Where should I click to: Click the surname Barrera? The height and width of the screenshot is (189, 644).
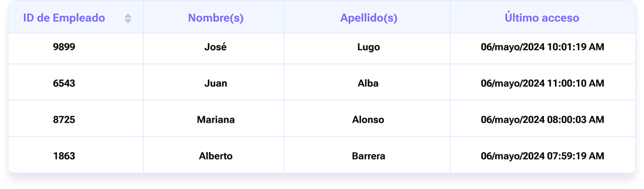point(368,156)
